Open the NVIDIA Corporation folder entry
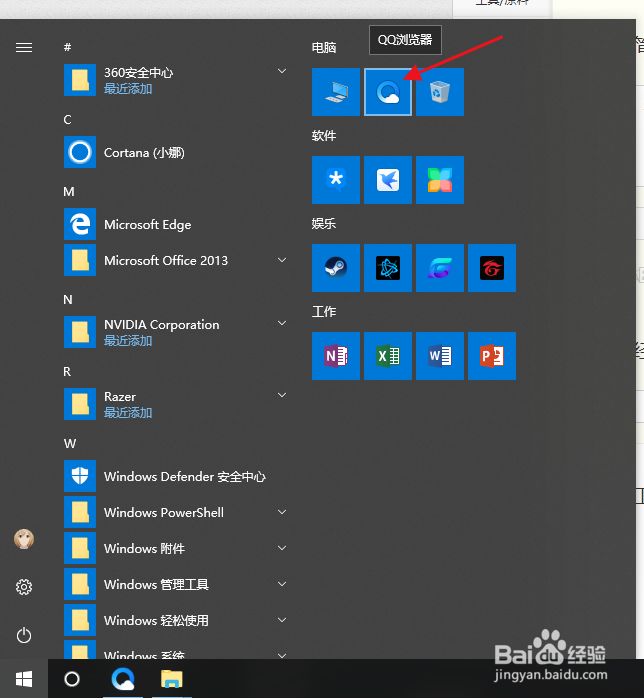644x698 pixels. coord(177,332)
